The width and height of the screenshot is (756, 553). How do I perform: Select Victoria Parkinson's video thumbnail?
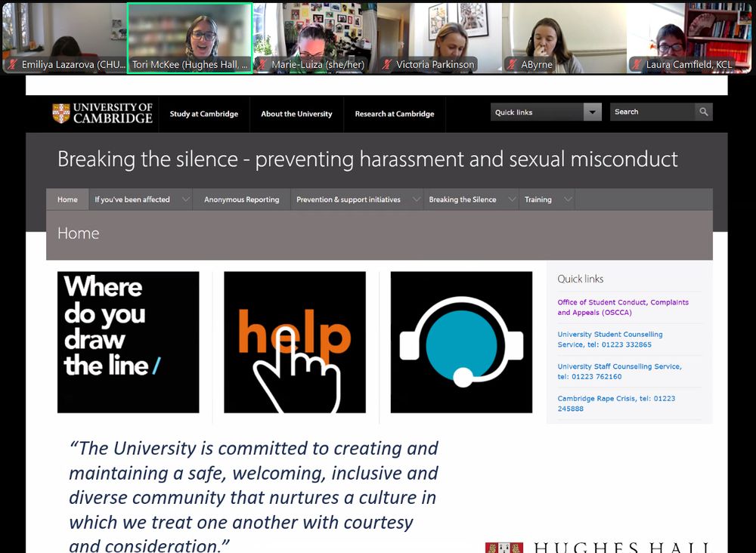[439, 38]
